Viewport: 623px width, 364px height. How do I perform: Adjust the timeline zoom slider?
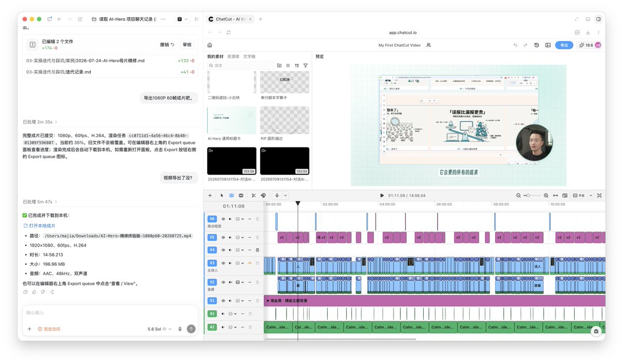coord(532,195)
